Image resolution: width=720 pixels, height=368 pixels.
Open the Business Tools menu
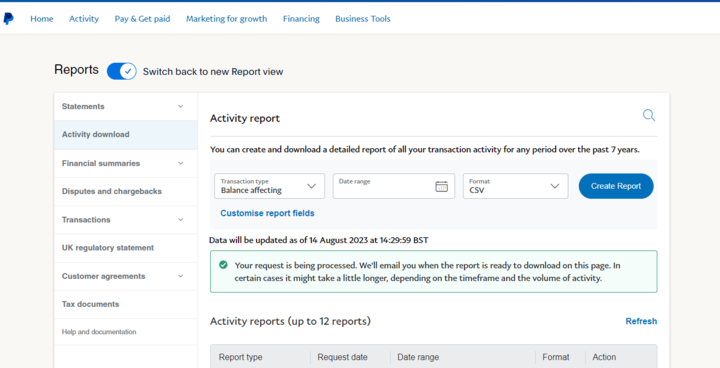coord(363,19)
